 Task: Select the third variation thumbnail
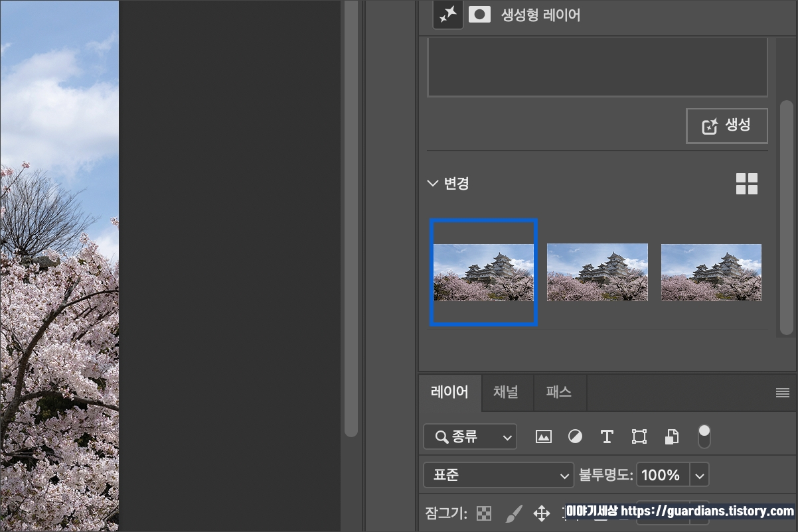[x=711, y=272]
